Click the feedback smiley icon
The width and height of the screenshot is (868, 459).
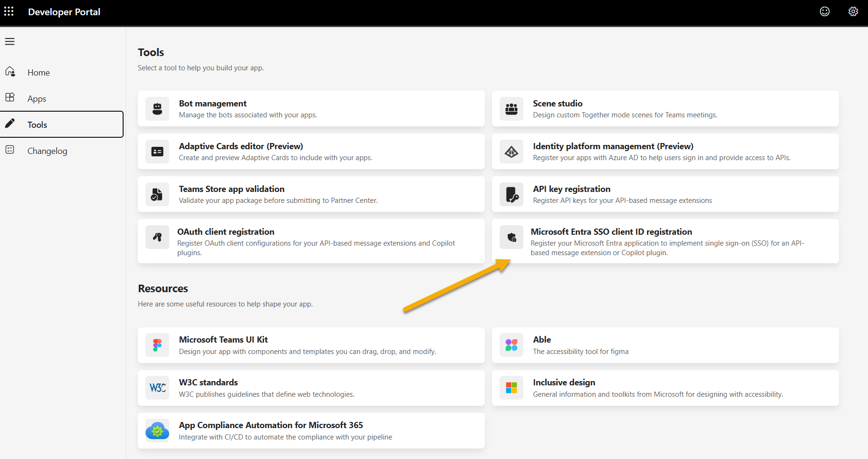point(825,11)
